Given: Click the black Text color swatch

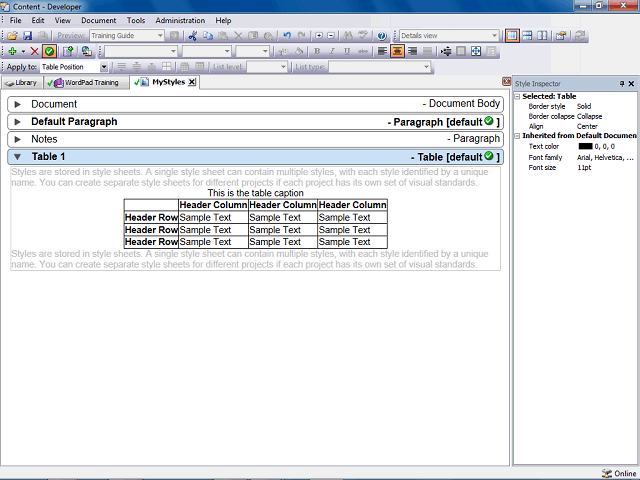Looking at the screenshot, I should coord(585,146).
